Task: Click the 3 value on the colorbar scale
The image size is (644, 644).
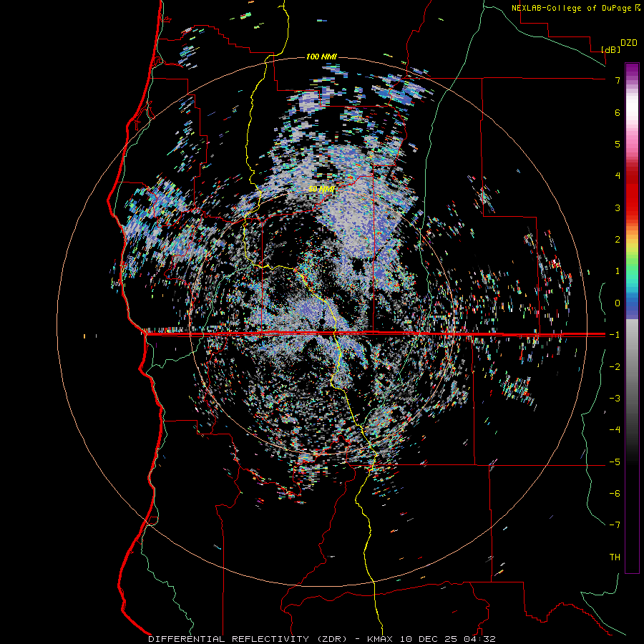Action: 618,208
